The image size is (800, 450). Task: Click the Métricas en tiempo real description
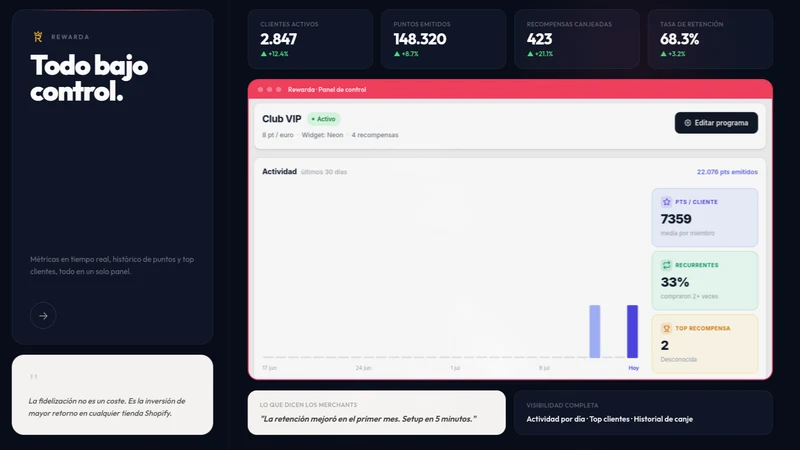pos(112,265)
